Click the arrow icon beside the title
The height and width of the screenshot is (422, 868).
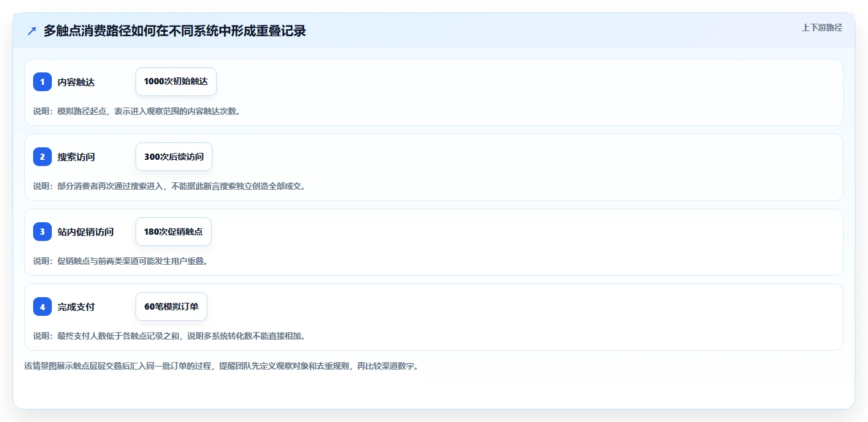32,31
